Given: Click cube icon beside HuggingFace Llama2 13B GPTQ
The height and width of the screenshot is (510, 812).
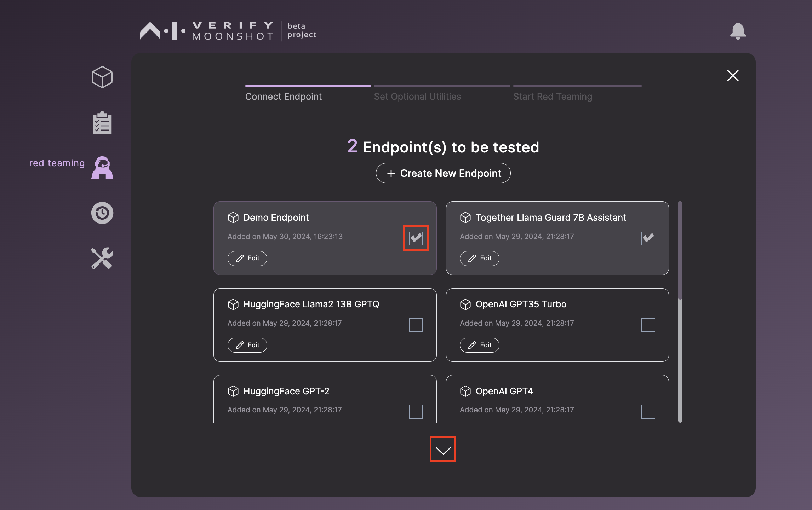Looking at the screenshot, I should [233, 304].
